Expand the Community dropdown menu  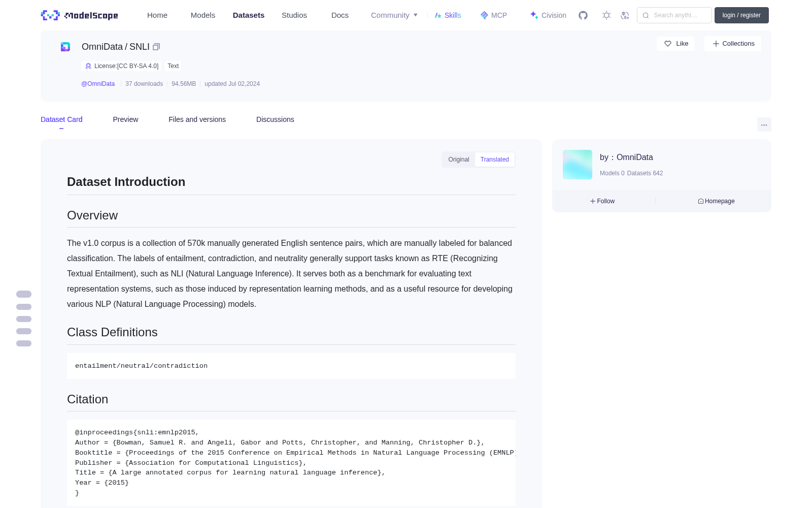coord(394,15)
